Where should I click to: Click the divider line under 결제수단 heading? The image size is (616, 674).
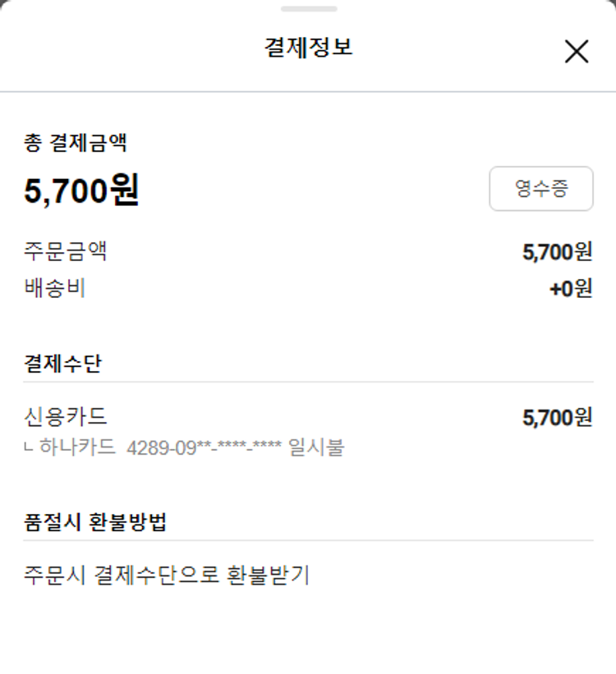[x=308, y=382]
